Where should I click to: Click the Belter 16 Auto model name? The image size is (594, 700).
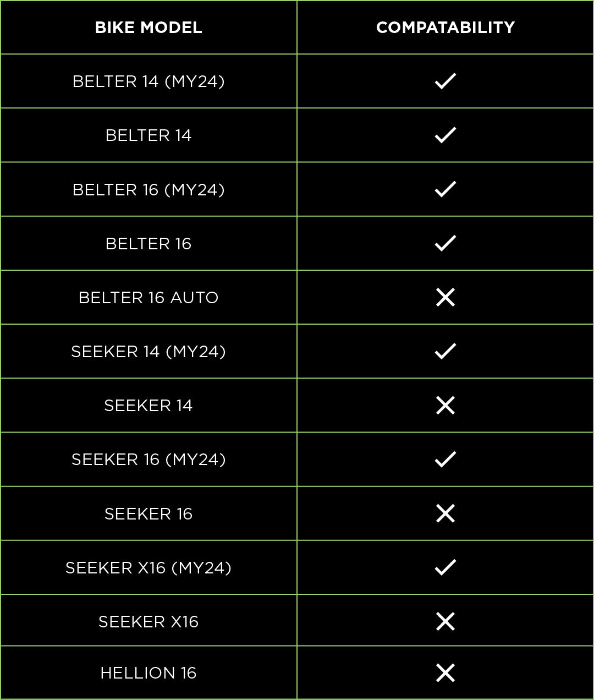(148, 298)
